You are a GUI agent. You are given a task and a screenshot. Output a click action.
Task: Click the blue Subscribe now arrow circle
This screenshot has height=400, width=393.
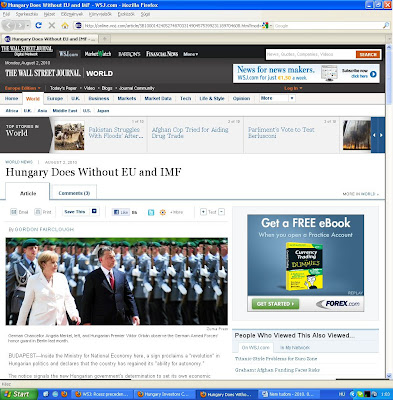[373, 74]
